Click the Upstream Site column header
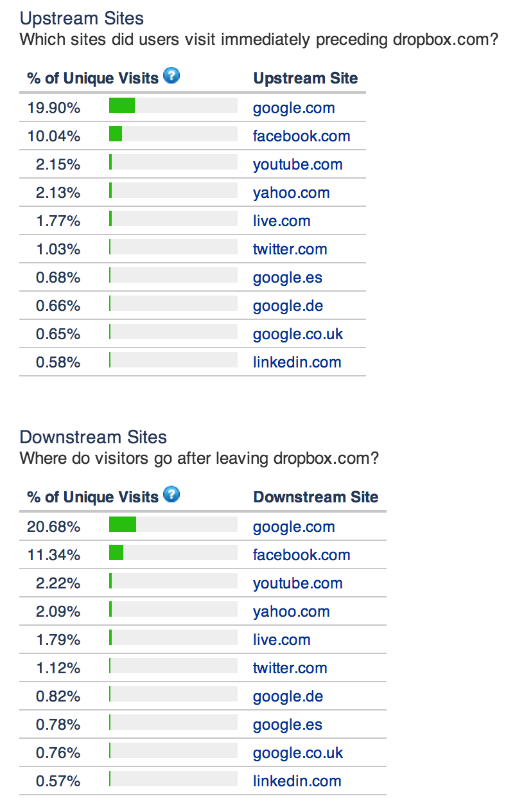Image resolution: width=524 pixels, height=812 pixels. (306, 78)
